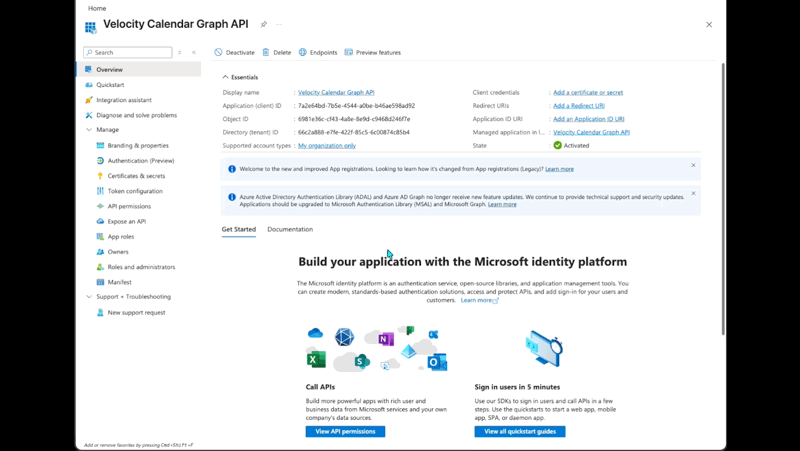Click Learn more in the welcome banner
Image resolution: width=800 pixels, height=451 pixels.
[x=559, y=169]
